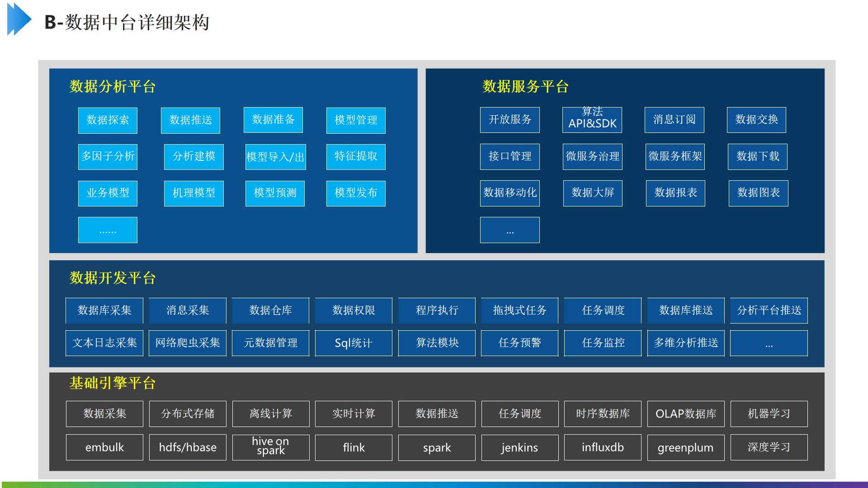Screen dimensions: 868x488
Task: Click the 模型管理 box
Action: pos(356,120)
